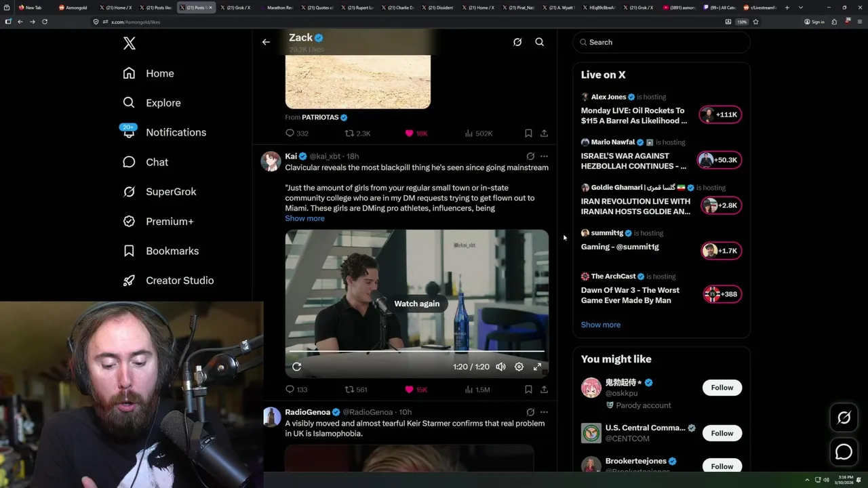
Task: Click Grok icon in profile header
Action: (517, 42)
